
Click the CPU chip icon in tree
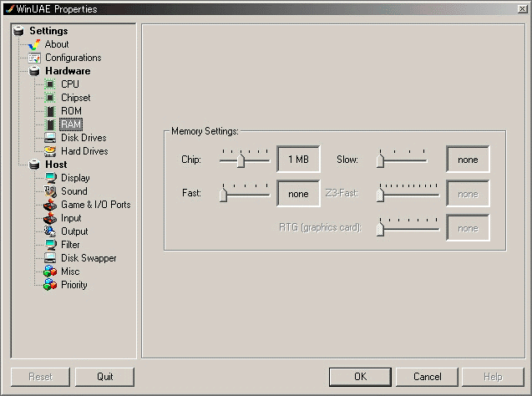(50, 84)
